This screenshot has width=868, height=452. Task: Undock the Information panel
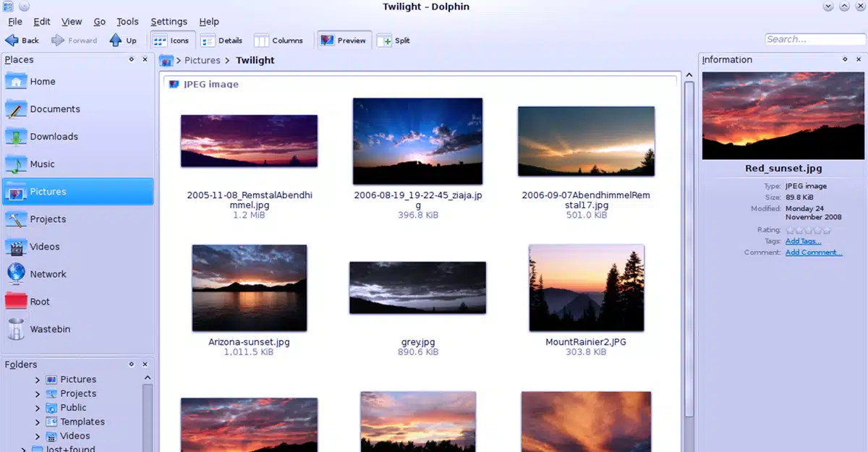tap(845, 60)
